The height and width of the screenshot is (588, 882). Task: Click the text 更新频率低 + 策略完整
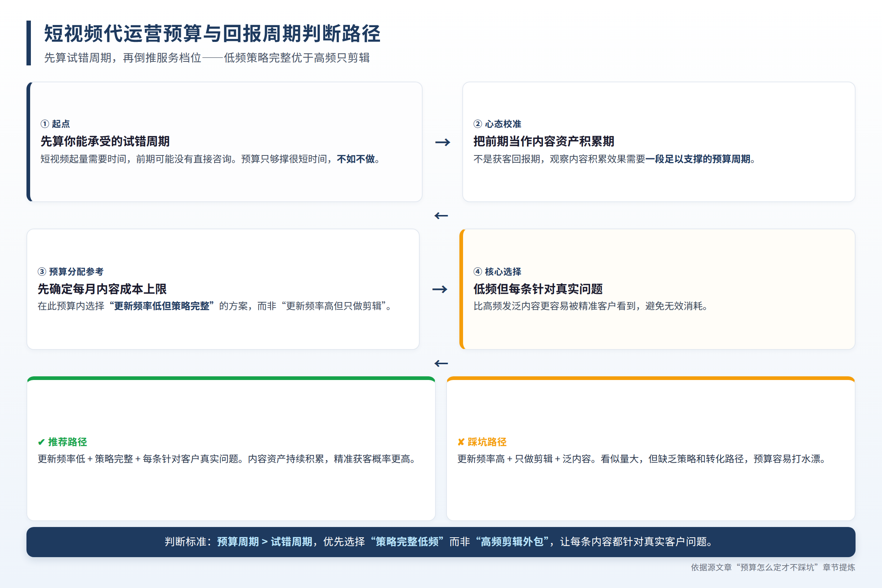[x=86, y=459]
